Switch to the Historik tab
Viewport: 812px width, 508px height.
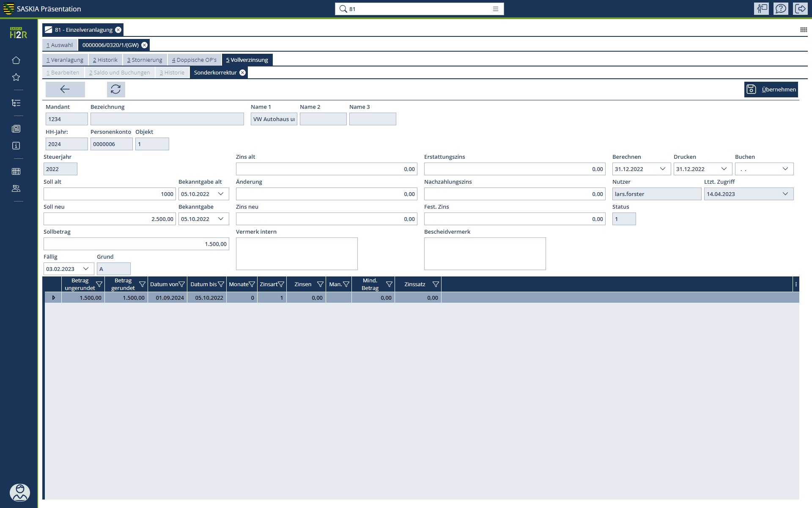click(105, 60)
